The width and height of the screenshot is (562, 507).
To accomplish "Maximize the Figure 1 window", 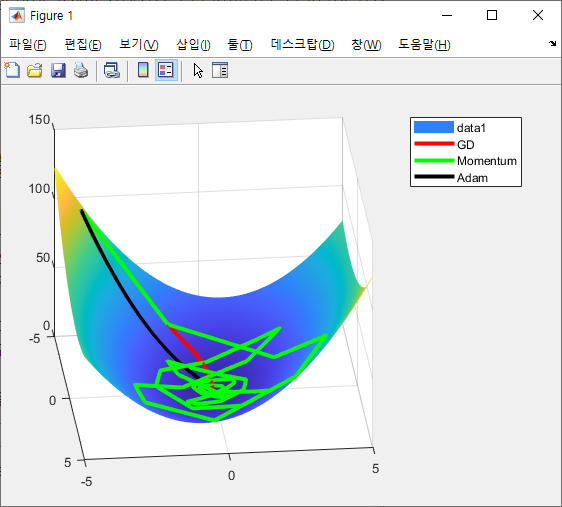I will click(492, 15).
